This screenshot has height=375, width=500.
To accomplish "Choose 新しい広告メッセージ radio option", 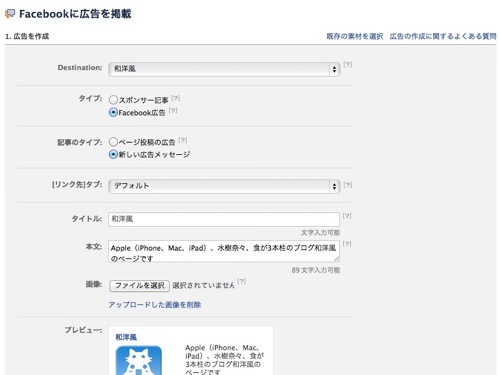I will tap(113, 154).
